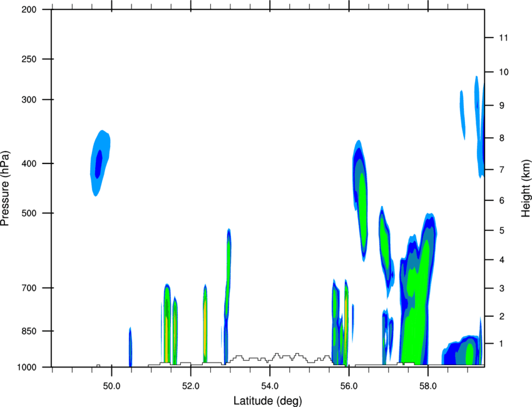Select the 200 pressure tick label
This screenshot has height=407, width=532.
29,9
